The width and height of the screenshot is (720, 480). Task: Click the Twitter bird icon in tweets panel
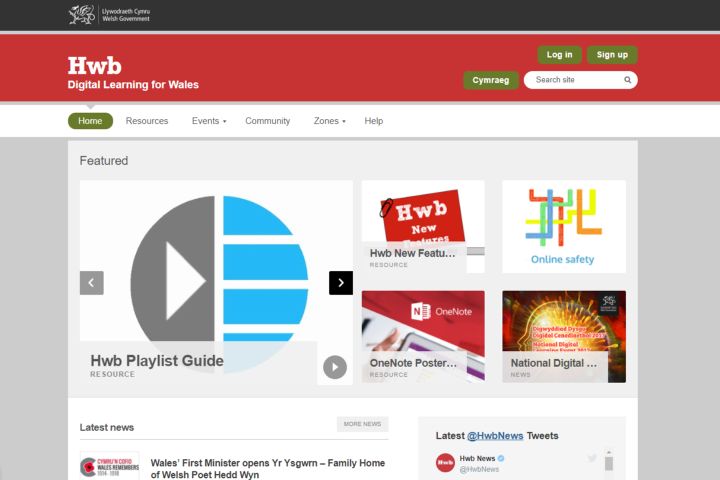[592, 458]
